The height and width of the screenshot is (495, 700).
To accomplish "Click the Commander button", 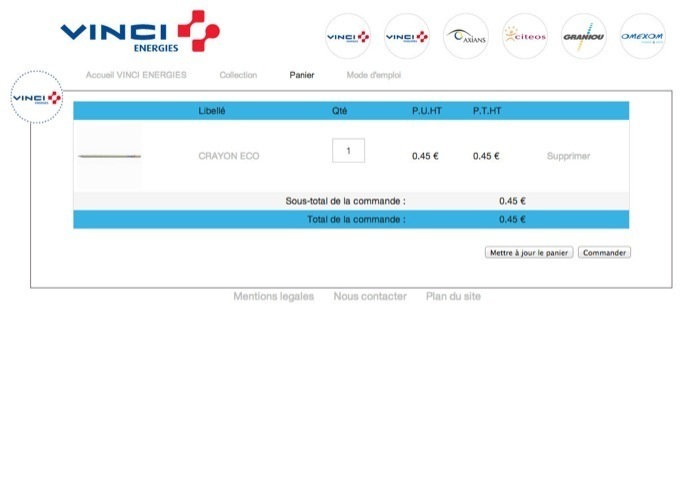I will pyautogui.click(x=604, y=253).
